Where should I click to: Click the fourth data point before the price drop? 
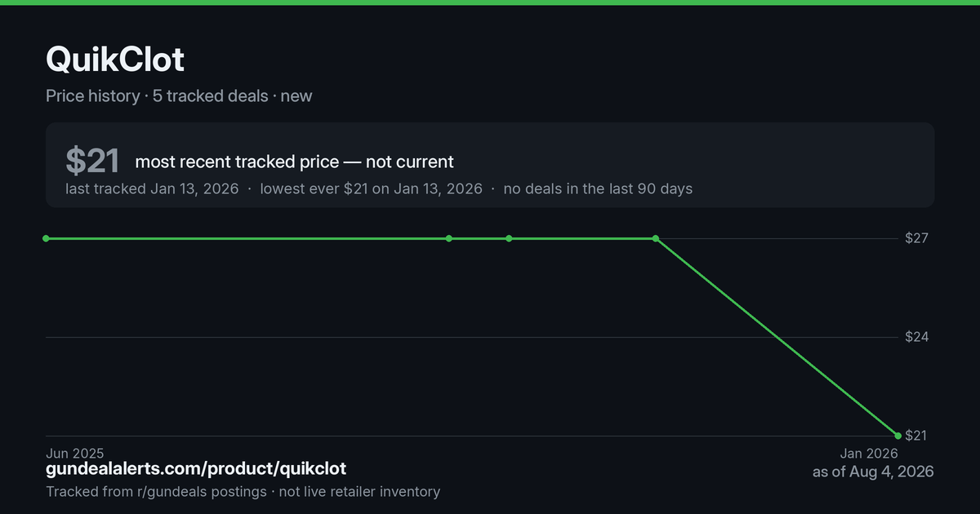[656, 238]
